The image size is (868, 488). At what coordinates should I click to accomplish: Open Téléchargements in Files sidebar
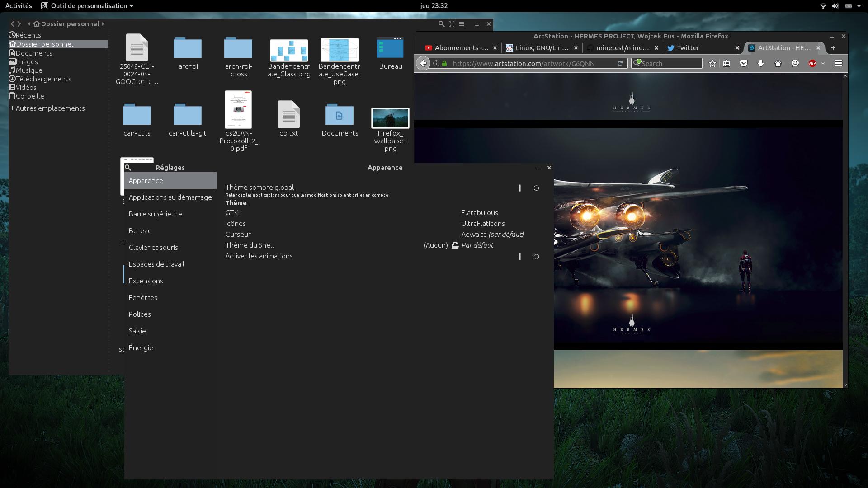(x=58, y=79)
